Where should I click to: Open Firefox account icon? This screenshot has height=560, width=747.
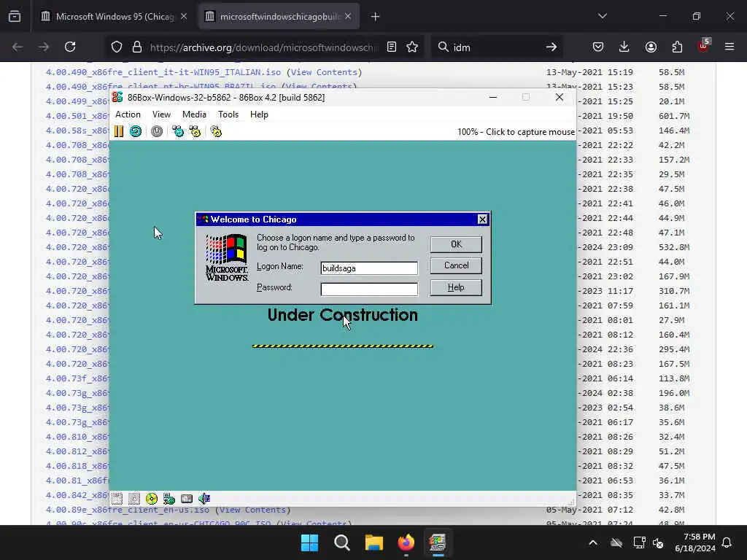(651, 47)
